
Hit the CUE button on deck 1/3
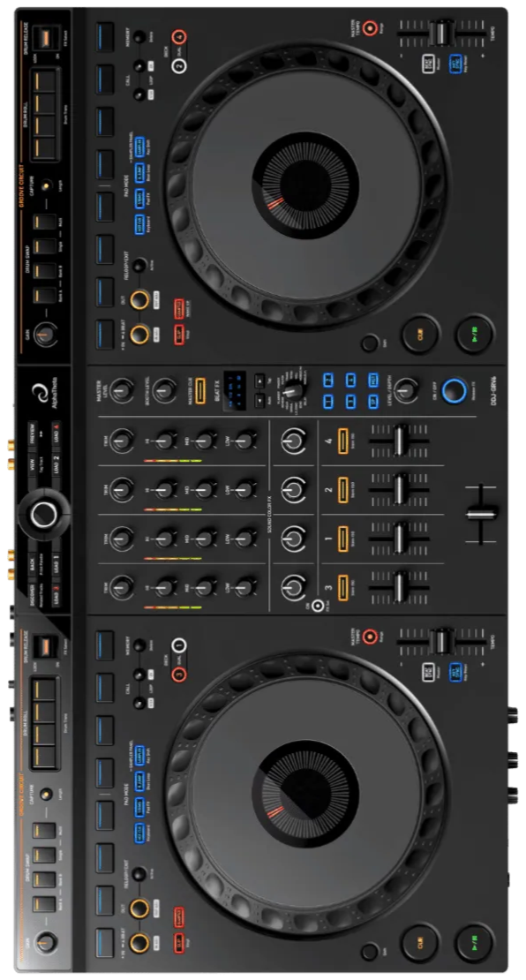click(x=420, y=943)
